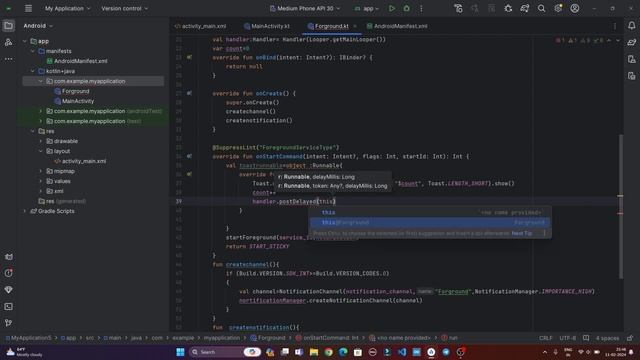Click the override gutter icon beside onBind

point(189,58)
